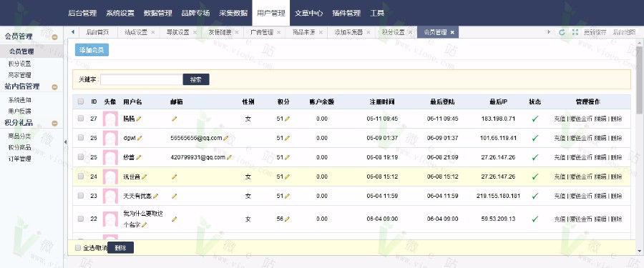Click 赠送金币 for member ID 26
644x268 pixels.
tap(581, 139)
